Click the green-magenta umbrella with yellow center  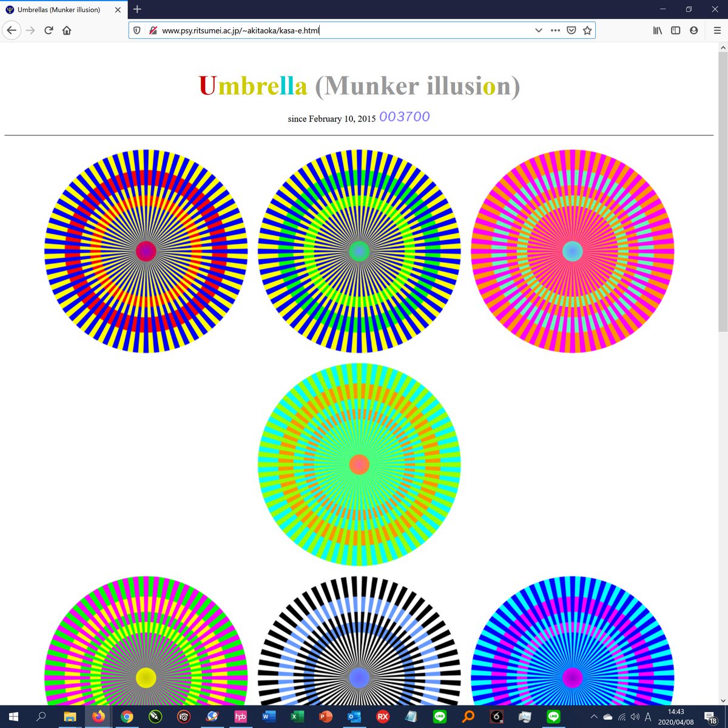coord(146,641)
